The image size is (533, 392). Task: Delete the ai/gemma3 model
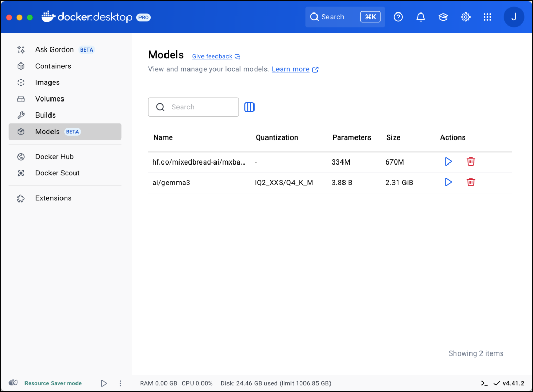click(471, 182)
